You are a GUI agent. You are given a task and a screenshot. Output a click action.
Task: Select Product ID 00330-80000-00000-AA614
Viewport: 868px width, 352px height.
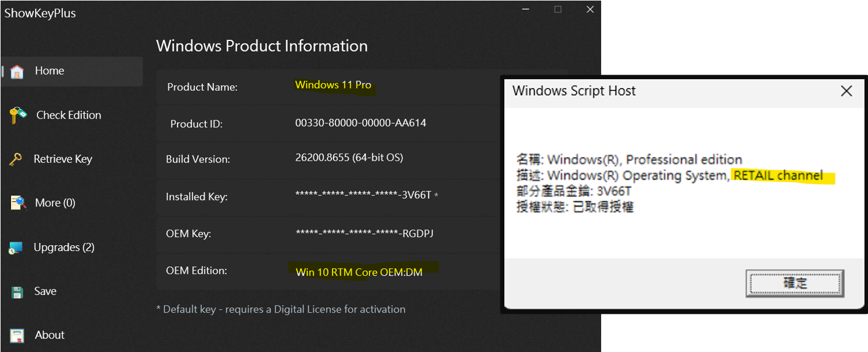(x=361, y=123)
